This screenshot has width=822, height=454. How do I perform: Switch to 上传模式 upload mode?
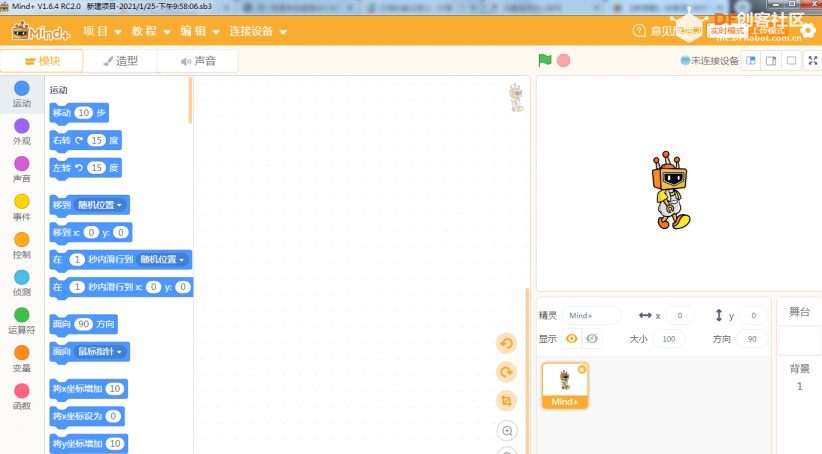pos(769,31)
